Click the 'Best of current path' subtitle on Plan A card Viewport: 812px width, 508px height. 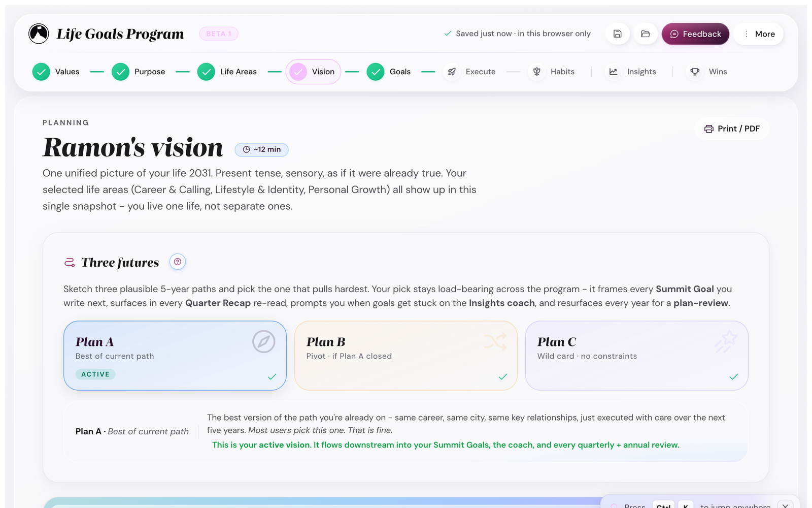115,356
